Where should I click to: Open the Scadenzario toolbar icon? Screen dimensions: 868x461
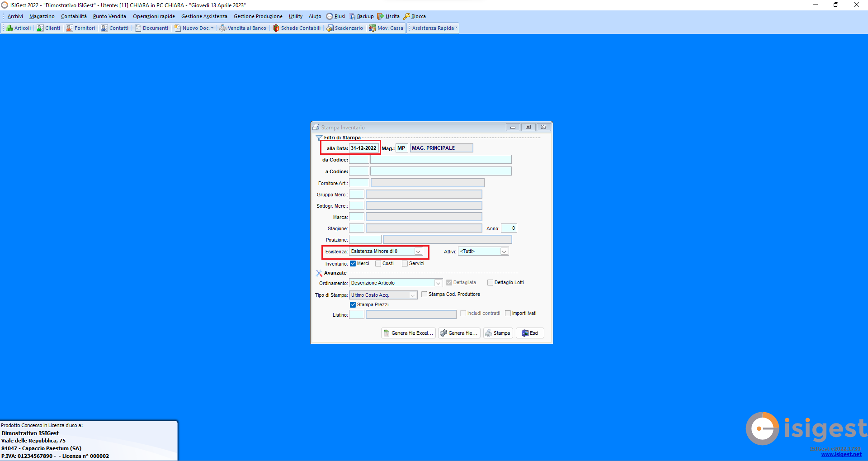coord(344,28)
